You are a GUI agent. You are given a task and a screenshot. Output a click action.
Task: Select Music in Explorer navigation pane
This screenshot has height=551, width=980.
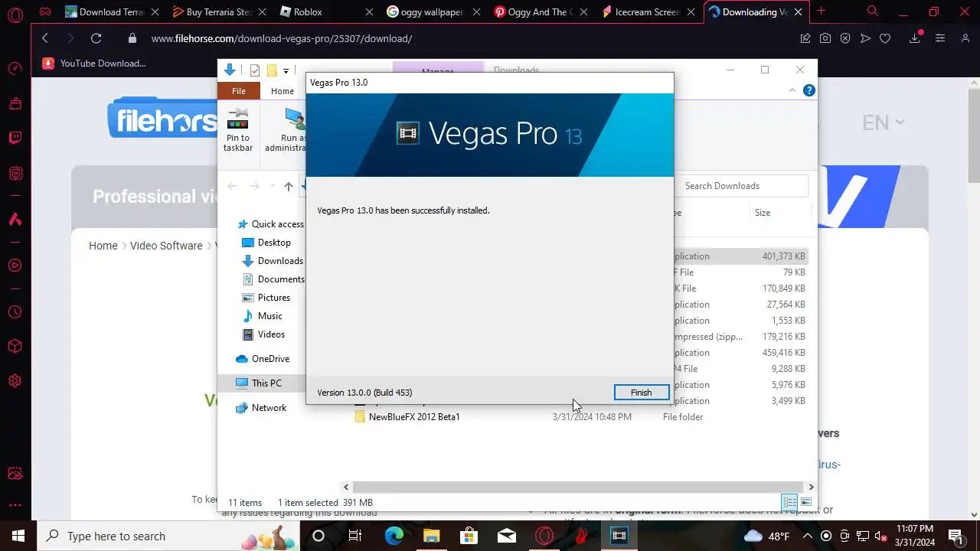coord(263,316)
